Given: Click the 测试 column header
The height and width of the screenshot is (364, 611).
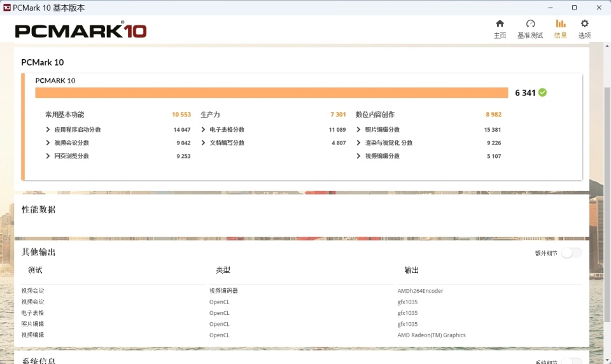Looking at the screenshot, I should (35, 270).
